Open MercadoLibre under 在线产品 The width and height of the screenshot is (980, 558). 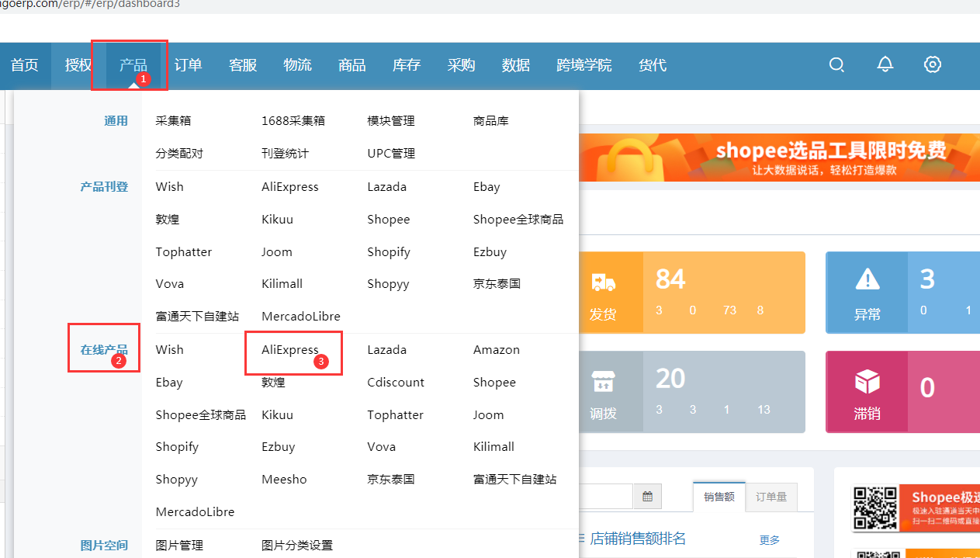tap(195, 512)
